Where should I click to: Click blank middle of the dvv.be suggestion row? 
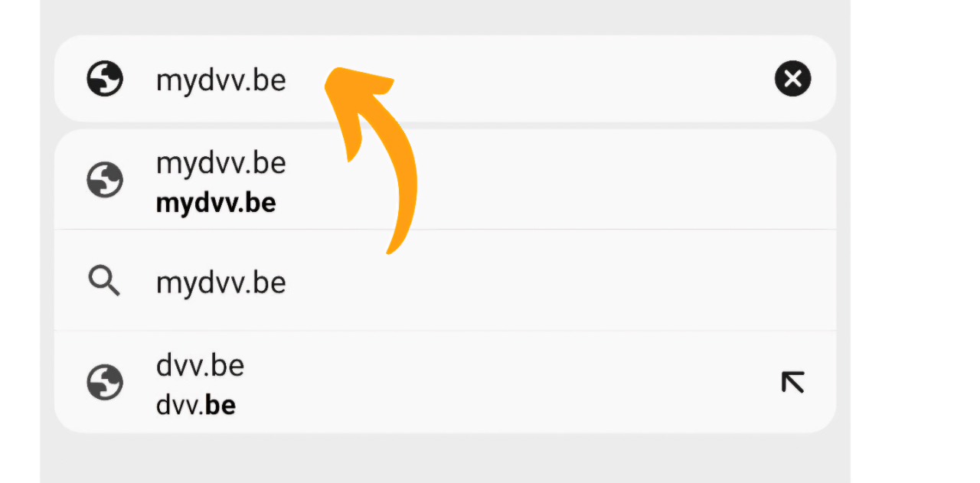498,382
